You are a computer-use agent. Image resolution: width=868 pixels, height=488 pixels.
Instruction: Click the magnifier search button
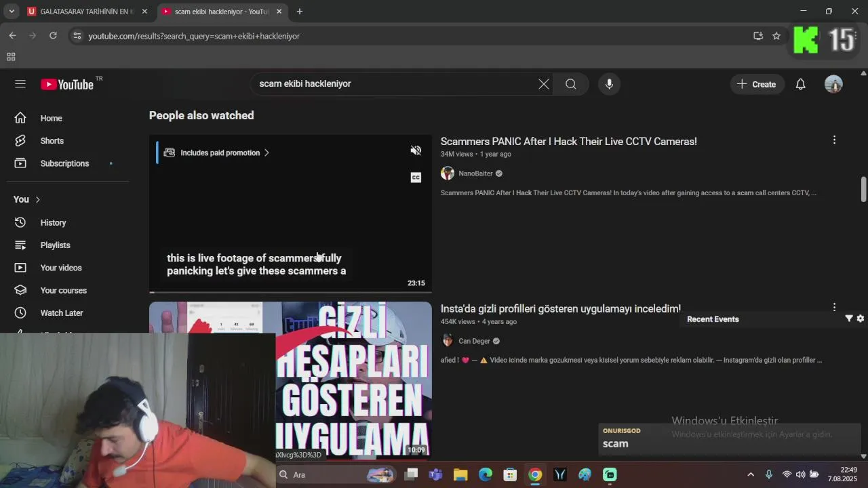click(571, 84)
